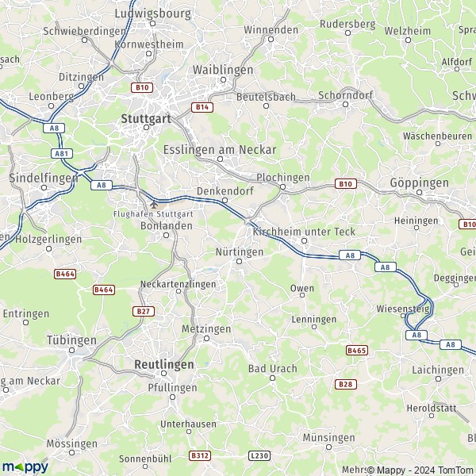This screenshot has width=476, height=476.
Task: Click the B27 road badge
Action: [x=144, y=311]
